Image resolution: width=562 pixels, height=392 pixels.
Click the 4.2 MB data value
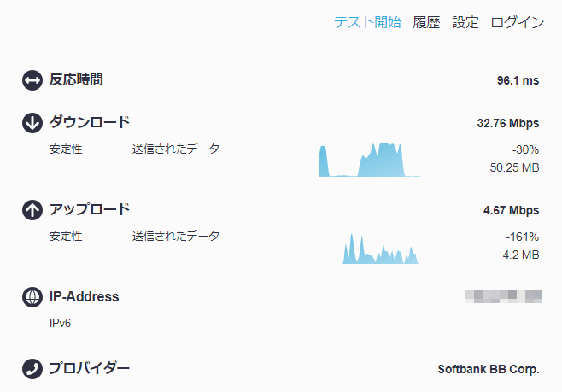point(521,255)
